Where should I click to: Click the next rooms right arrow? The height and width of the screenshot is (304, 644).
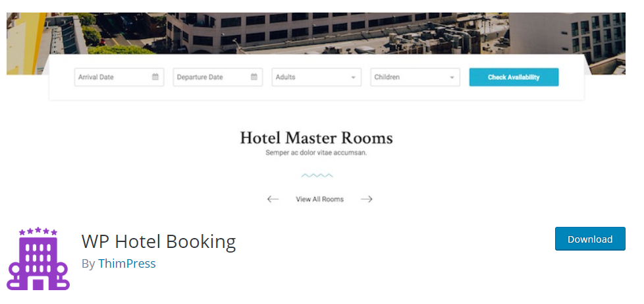click(366, 199)
